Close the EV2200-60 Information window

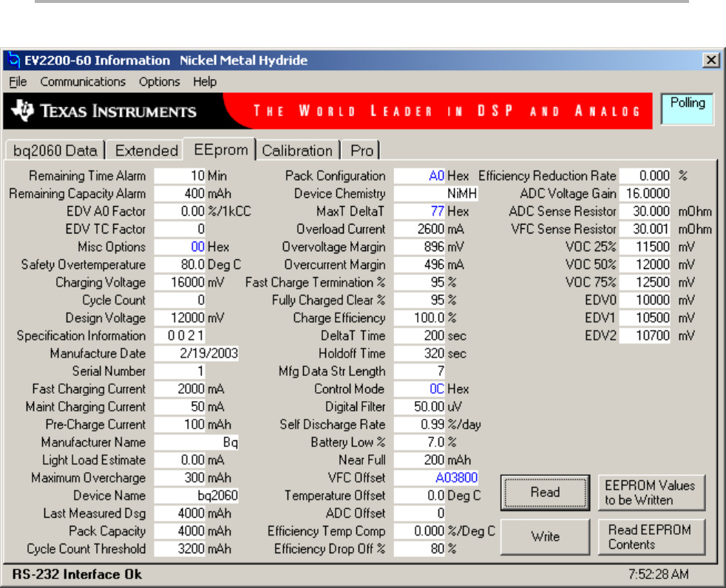[x=710, y=61]
